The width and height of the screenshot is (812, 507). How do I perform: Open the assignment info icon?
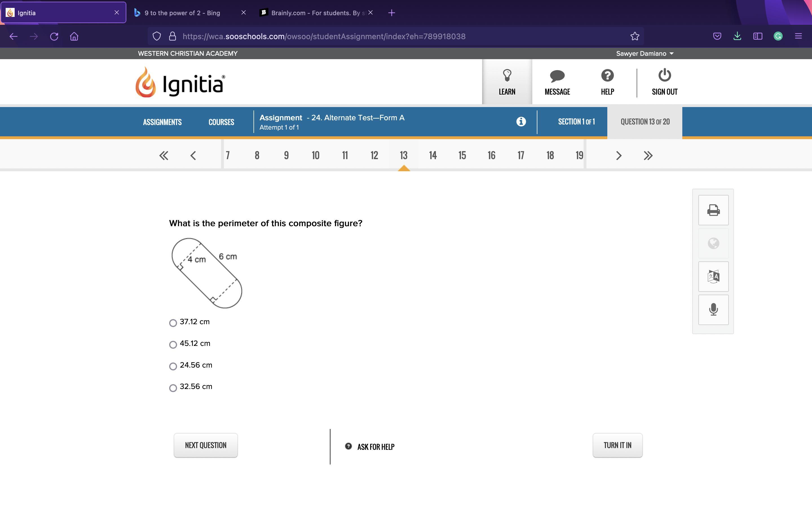pyautogui.click(x=521, y=122)
